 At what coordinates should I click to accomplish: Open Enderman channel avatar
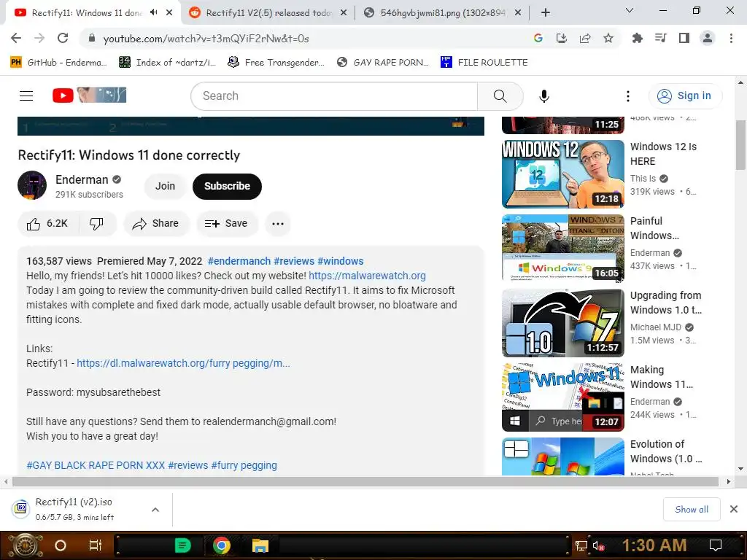tap(32, 185)
